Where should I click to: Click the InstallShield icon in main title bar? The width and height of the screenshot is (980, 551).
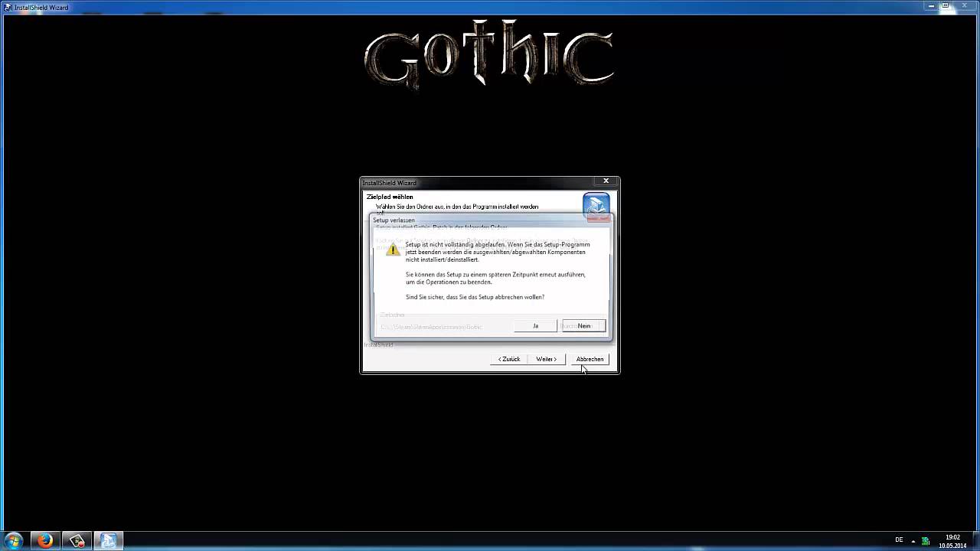pos(8,7)
